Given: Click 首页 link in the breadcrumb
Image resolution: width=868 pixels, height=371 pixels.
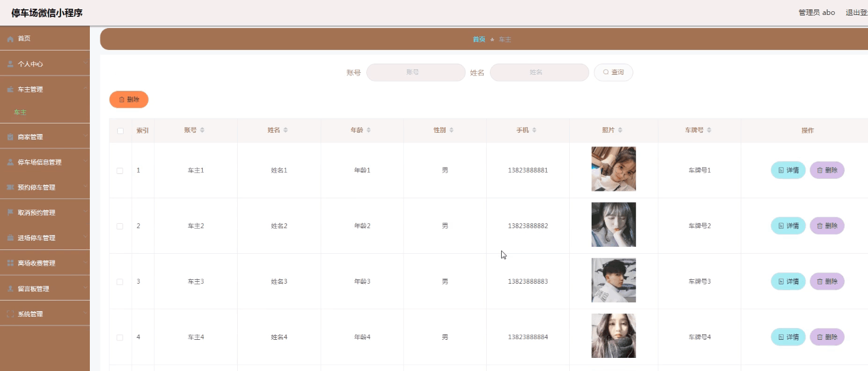Looking at the screenshot, I should click(479, 39).
